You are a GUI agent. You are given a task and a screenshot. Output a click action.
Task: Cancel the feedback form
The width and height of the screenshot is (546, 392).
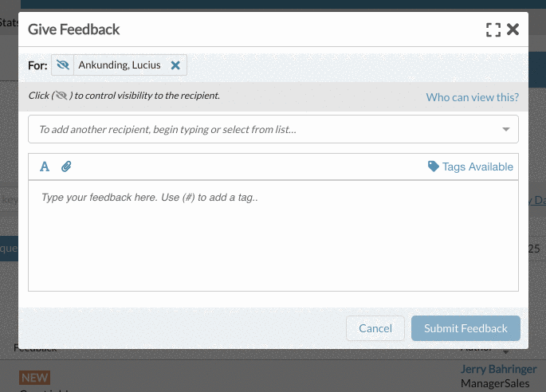(375, 328)
